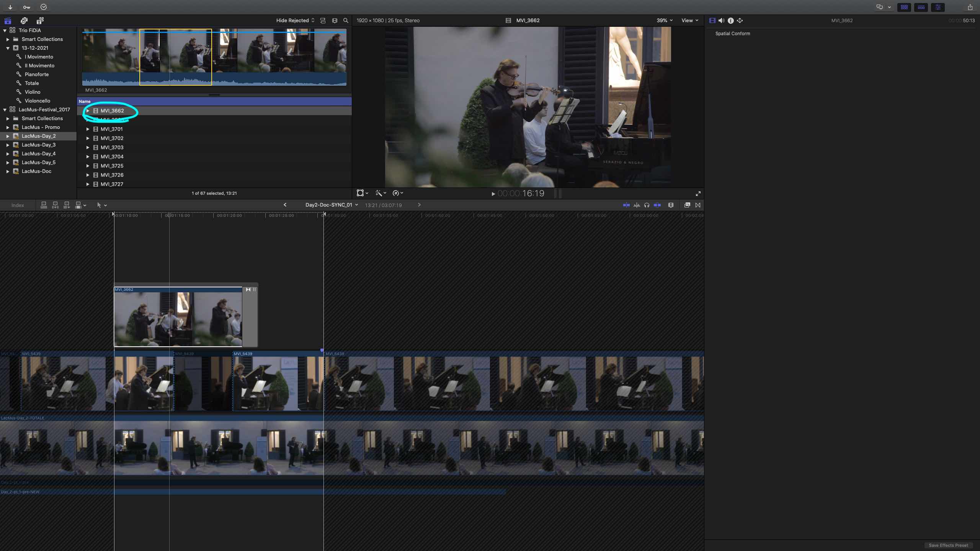
Task: Toggle the timeline panel visibility button
Action: pyautogui.click(x=921, y=7)
